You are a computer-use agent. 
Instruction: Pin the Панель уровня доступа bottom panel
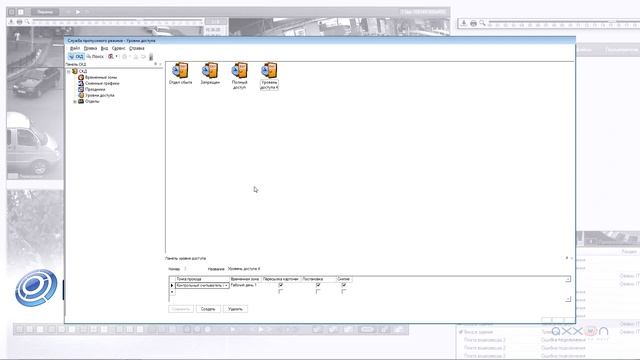pyautogui.click(x=567, y=258)
